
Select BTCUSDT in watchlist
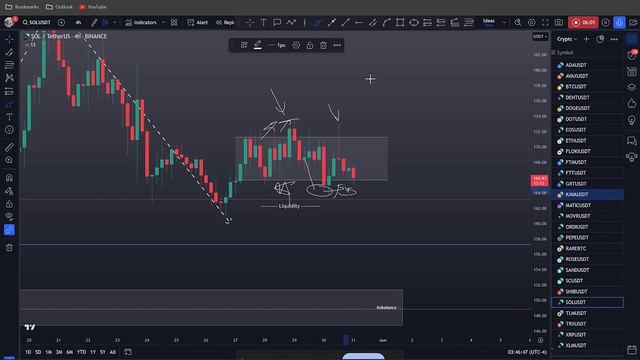[588, 87]
